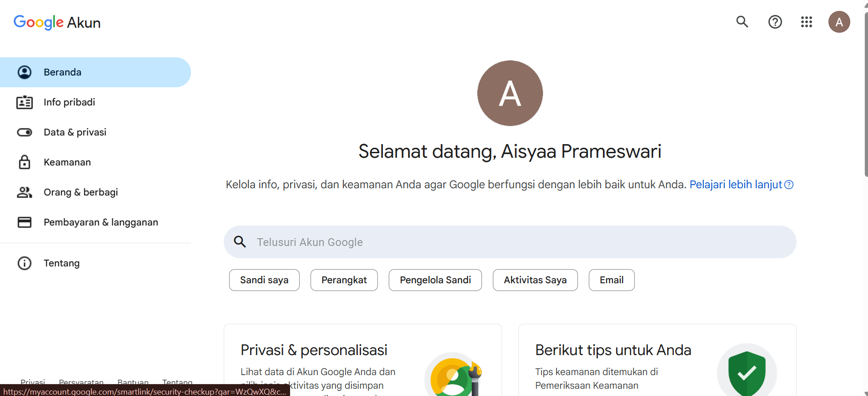Click the Perangkat chip

pyautogui.click(x=344, y=280)
